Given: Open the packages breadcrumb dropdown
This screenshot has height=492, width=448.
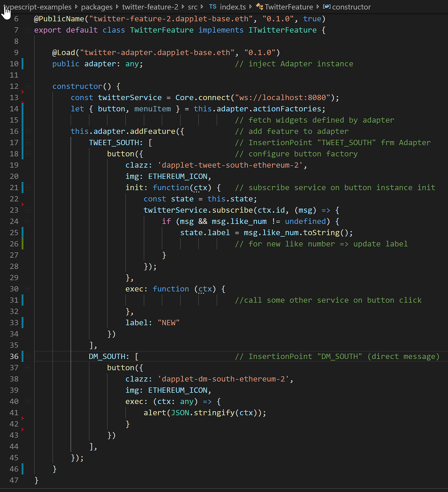Looking at the screenshot, I should pyautogui.click(x=97, y=7).
